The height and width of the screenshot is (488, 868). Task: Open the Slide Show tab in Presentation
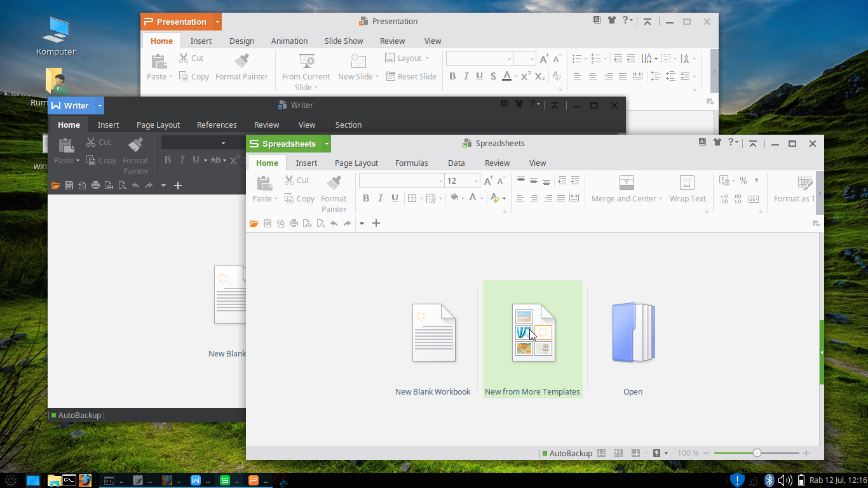[344, 41]
